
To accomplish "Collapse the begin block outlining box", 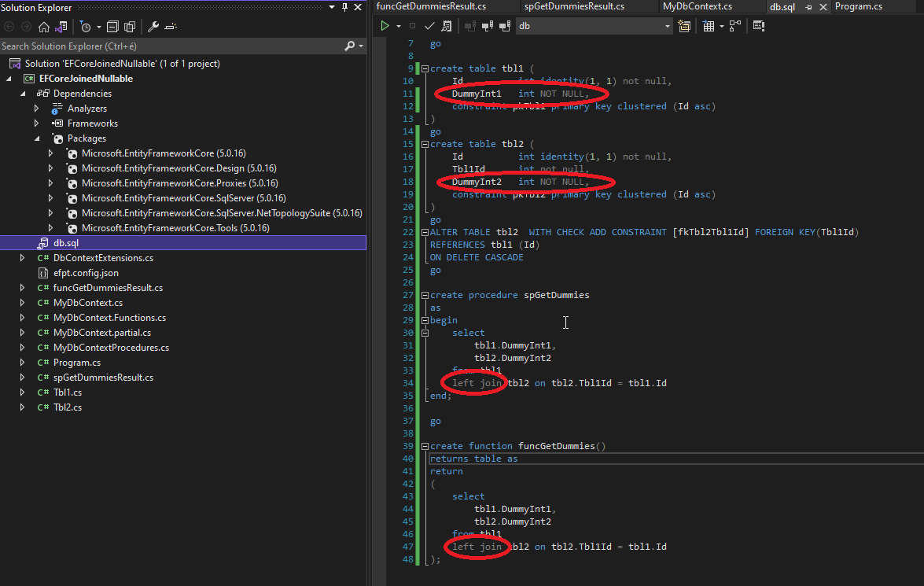I will point(425,320).
